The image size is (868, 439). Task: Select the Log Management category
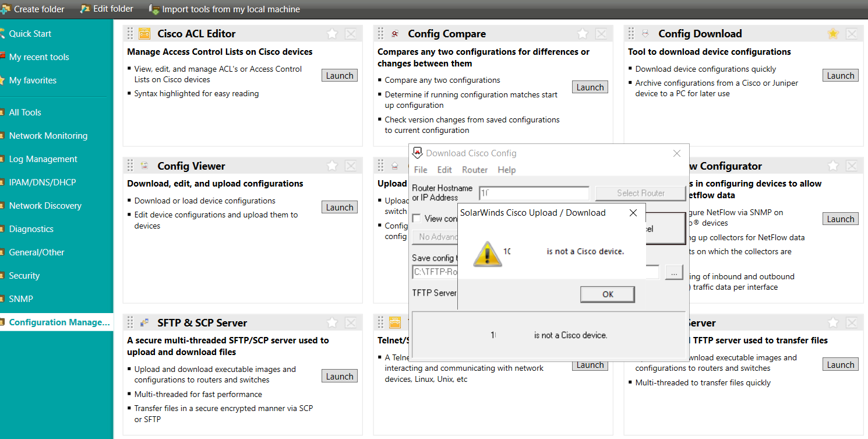[43, 159]
